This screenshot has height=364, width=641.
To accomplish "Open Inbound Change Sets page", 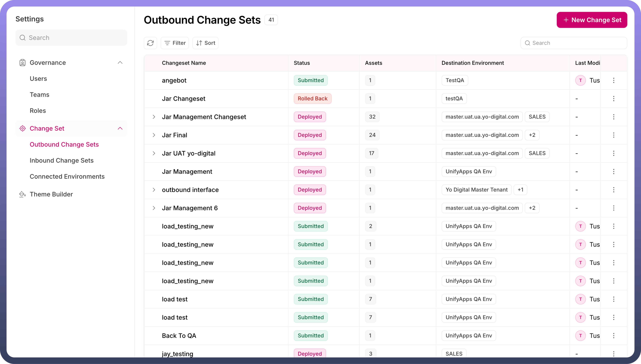I will click(62, 161).
